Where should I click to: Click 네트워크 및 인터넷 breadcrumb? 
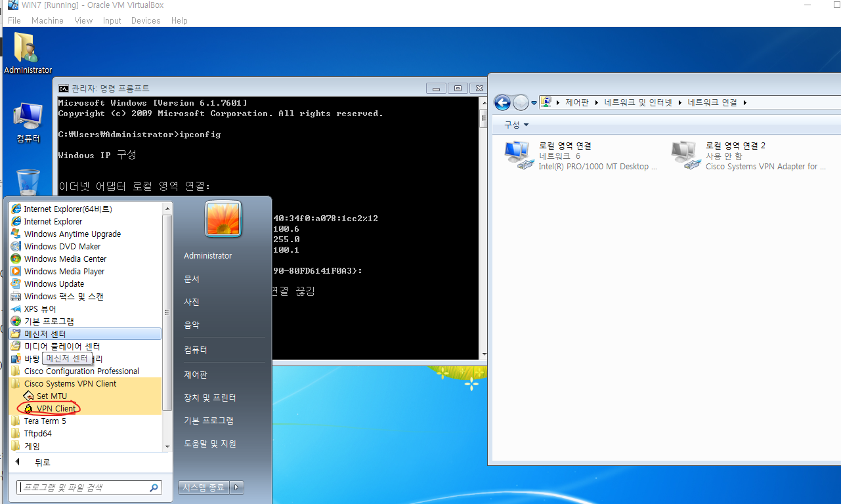(x=638, y=102)
